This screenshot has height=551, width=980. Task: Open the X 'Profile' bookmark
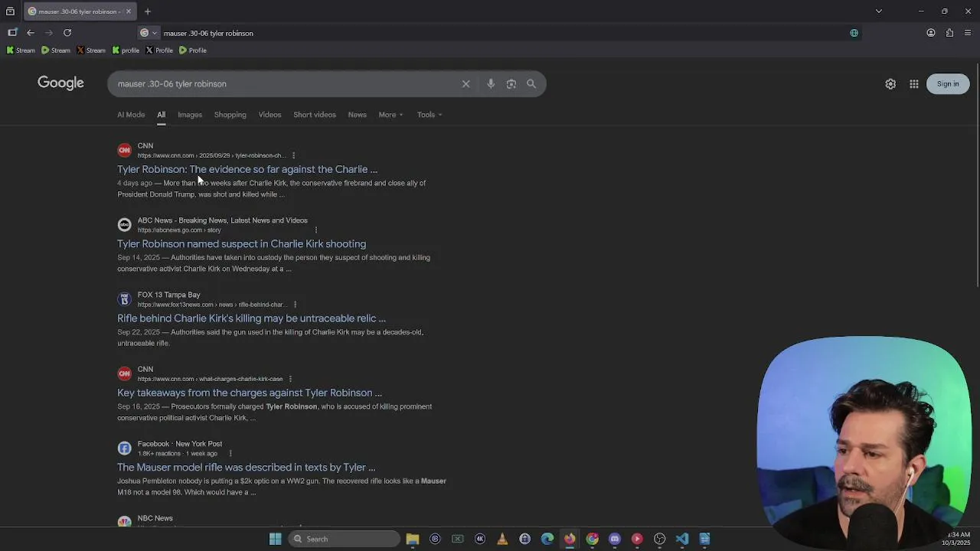click(159, 51)
